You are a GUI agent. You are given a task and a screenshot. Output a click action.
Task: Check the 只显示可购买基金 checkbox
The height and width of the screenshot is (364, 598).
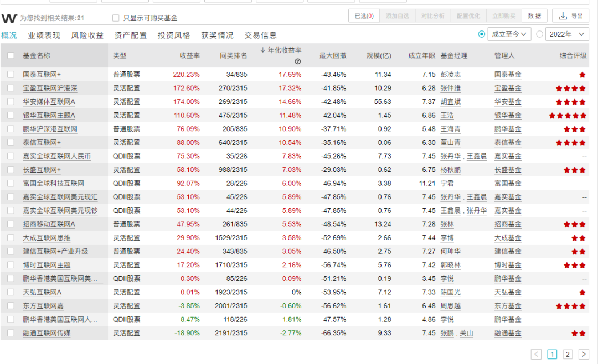pos(116,18)
